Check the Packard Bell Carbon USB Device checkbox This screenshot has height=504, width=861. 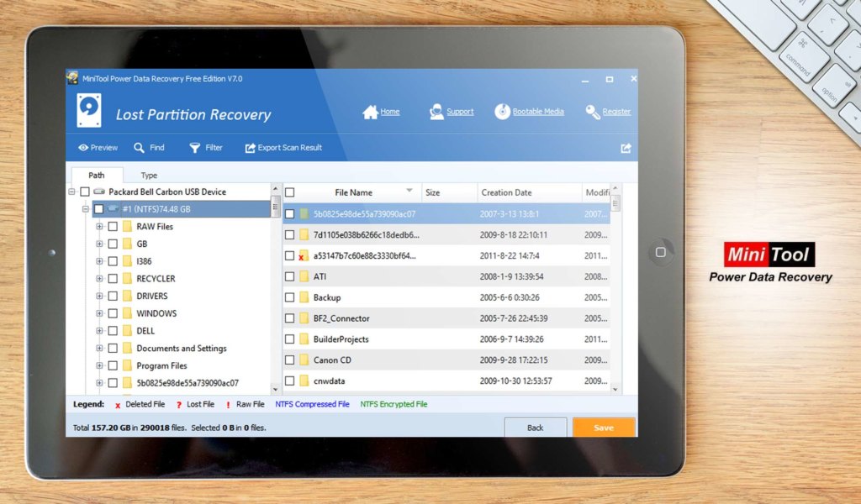tap(85, 192)
